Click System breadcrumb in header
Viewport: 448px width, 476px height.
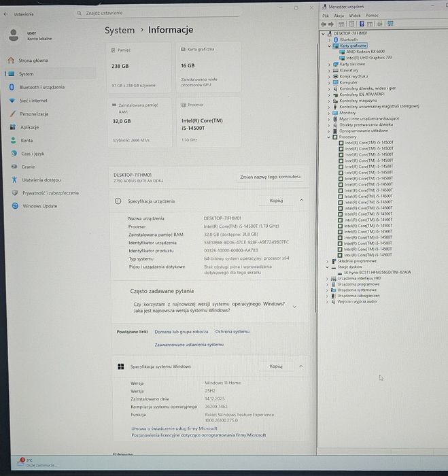pos(120,31)
